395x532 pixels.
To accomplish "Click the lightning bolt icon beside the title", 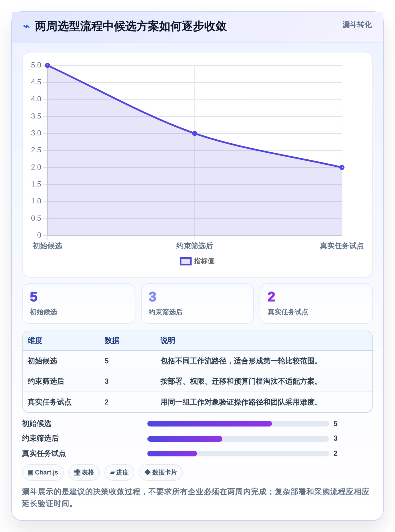I will click(x=26, y=27).
